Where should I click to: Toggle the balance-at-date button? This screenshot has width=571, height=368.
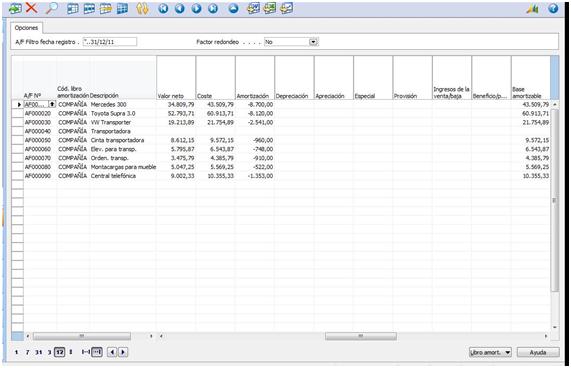97,352
